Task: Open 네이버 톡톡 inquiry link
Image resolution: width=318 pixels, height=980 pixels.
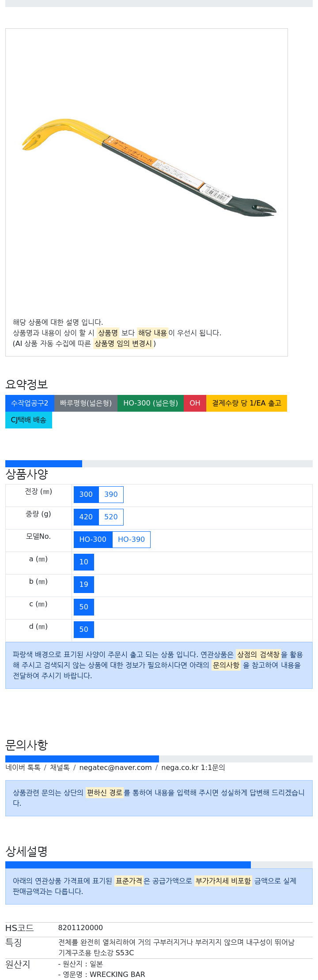Action: click(x=23, y=767)
